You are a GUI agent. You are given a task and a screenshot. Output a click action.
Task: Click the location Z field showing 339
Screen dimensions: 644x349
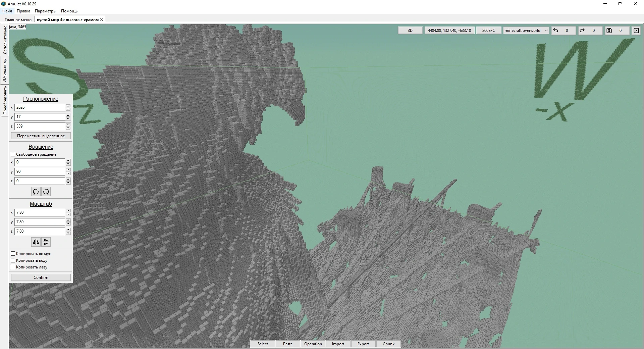40,126
